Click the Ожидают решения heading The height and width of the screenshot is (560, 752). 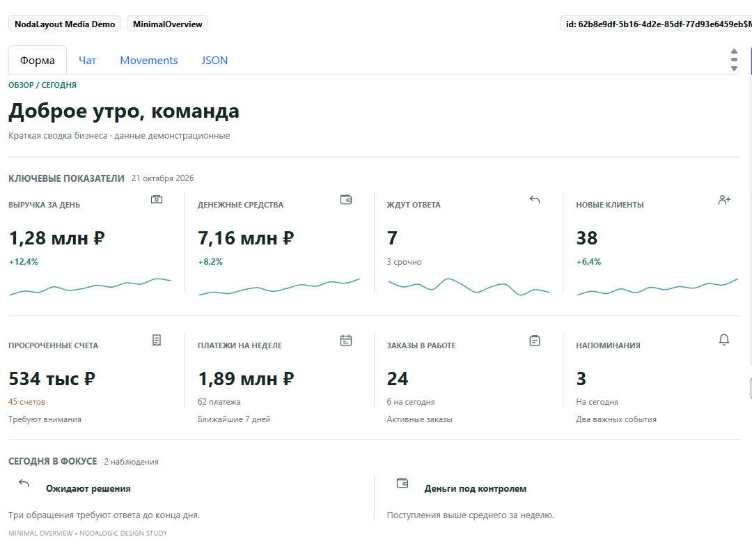click(88, 488)
